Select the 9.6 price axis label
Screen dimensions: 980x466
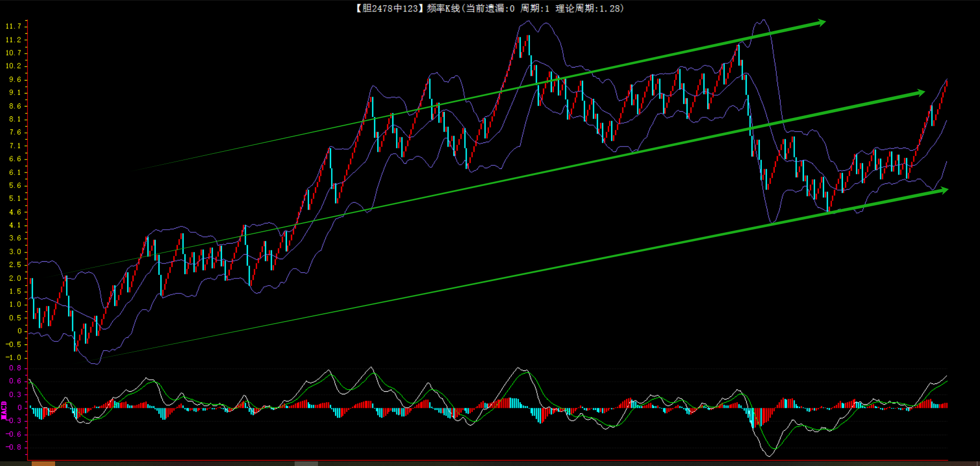pos(15,79)
